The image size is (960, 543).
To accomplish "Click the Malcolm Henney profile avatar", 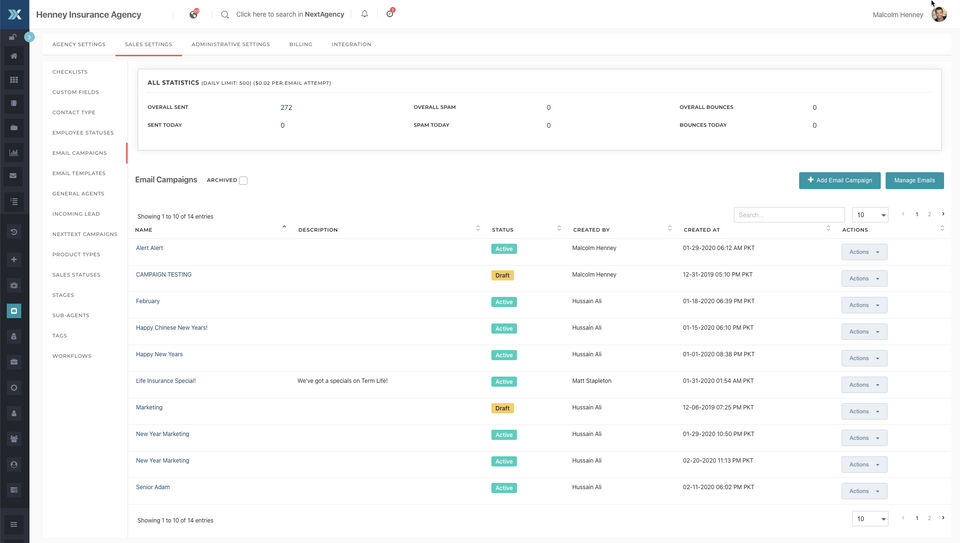I will tap(939, 14).
